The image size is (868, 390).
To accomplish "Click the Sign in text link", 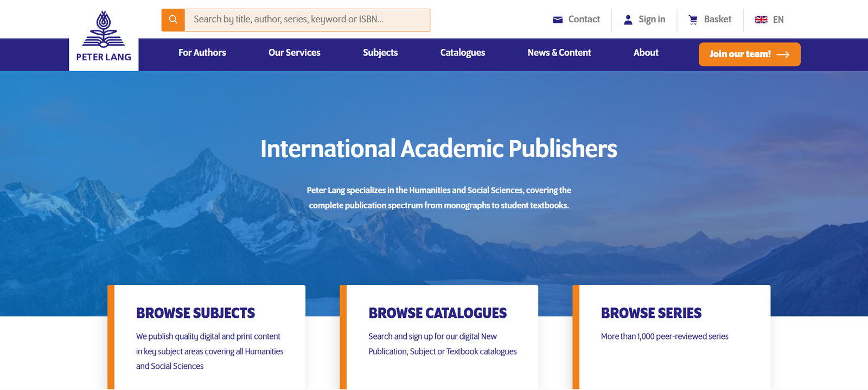I will (652, 20).
